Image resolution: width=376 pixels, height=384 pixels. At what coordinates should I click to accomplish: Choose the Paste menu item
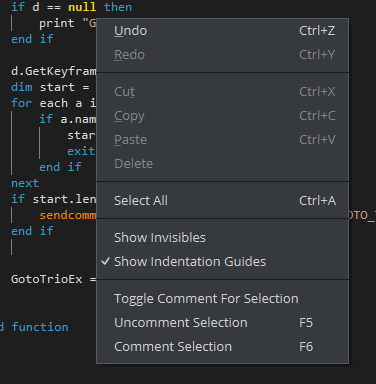point(222,140)
